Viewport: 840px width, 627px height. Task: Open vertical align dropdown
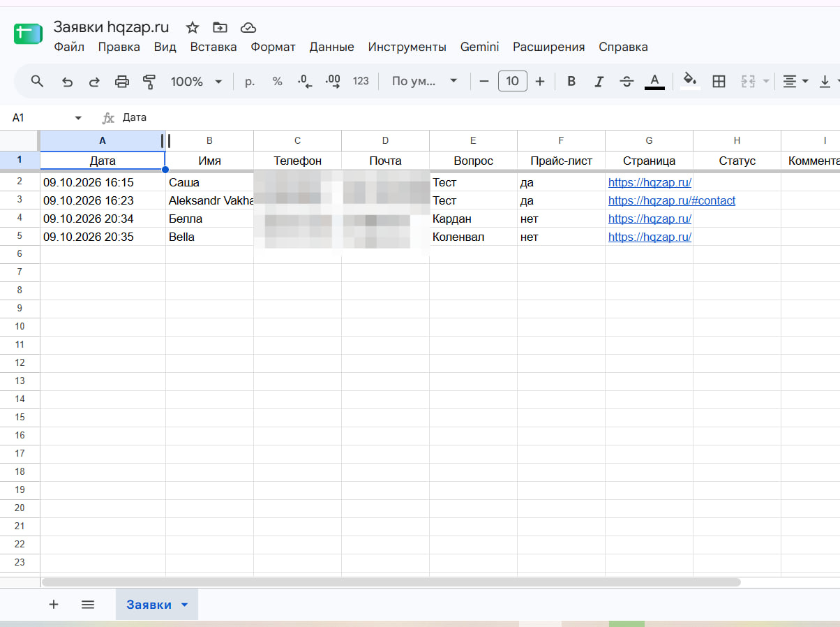point(830,82)
